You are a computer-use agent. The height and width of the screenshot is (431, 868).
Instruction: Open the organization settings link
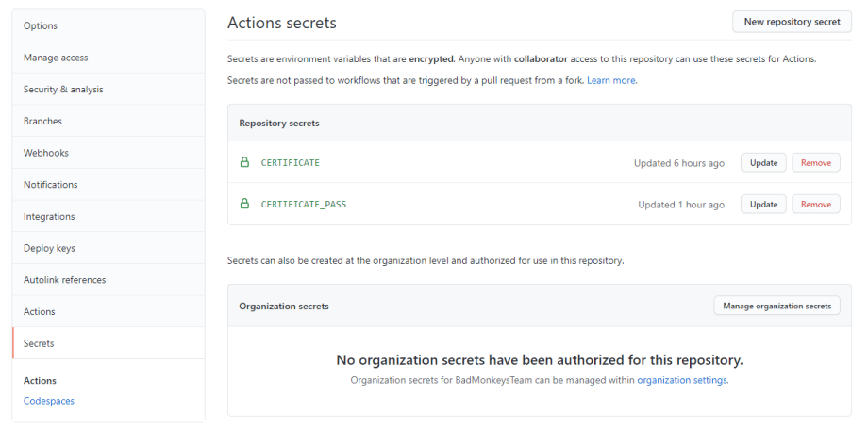(x=682, y=380)
